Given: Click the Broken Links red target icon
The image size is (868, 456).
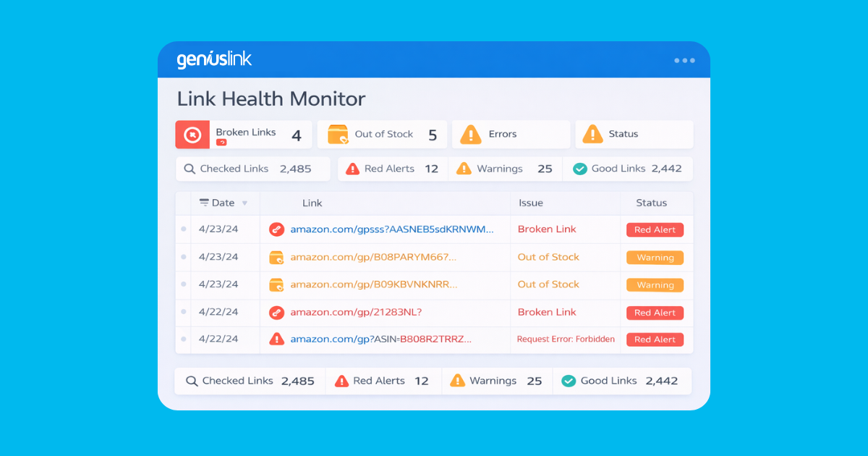Looking at the screenshot, I should coord(192,135).
